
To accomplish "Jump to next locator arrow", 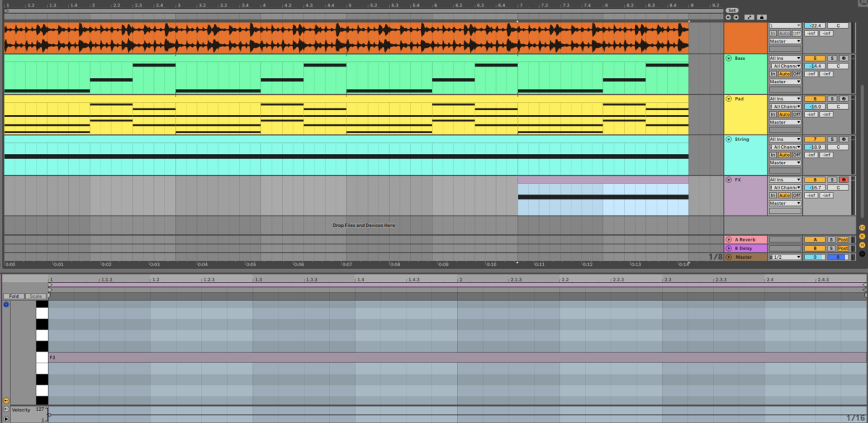I will [736, 17].
